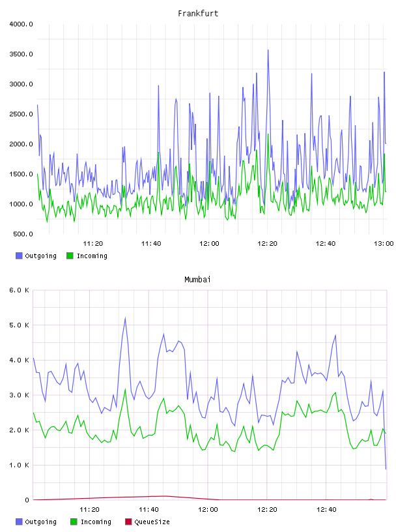Viewport: 396px width, 532px height.
Task: Click the 12:00 time label on Frankfurt chart
Action: click(x=209, y=244)
